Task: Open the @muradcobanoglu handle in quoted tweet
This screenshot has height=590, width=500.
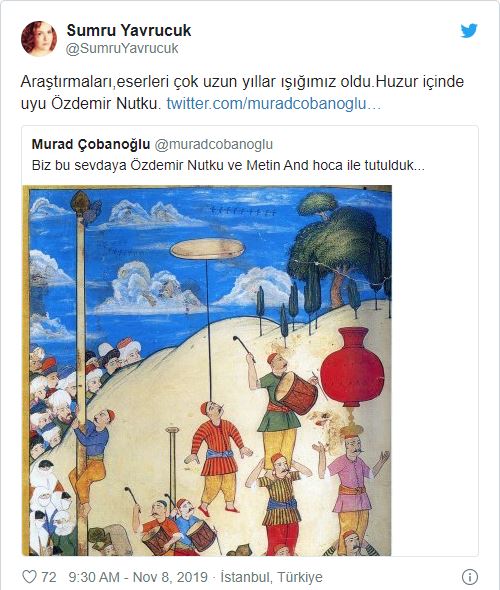Action: (x=214, y=144)
